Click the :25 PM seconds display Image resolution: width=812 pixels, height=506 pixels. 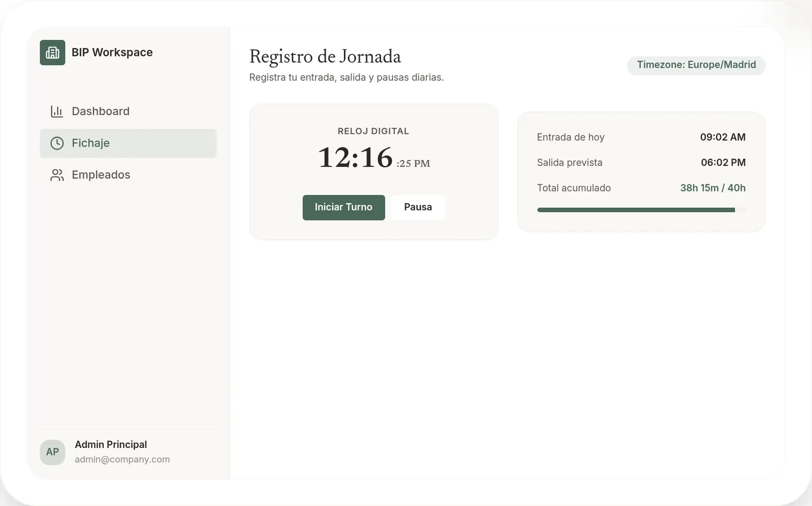pos(413,164)
